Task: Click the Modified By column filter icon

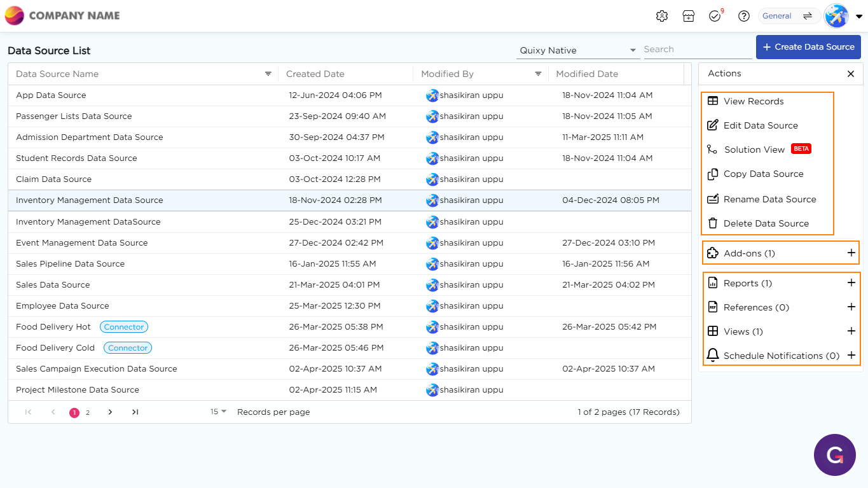Action: 538,74
